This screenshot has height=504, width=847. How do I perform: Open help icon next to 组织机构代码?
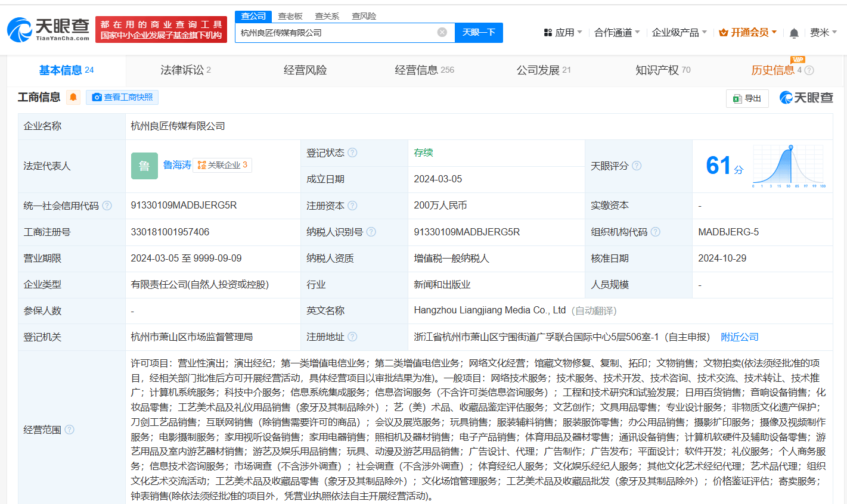coord(655,232)
